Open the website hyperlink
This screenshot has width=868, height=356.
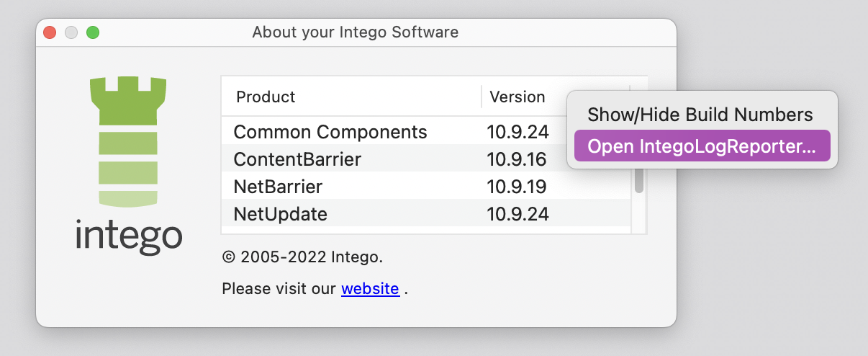click(x=370, y=289)
